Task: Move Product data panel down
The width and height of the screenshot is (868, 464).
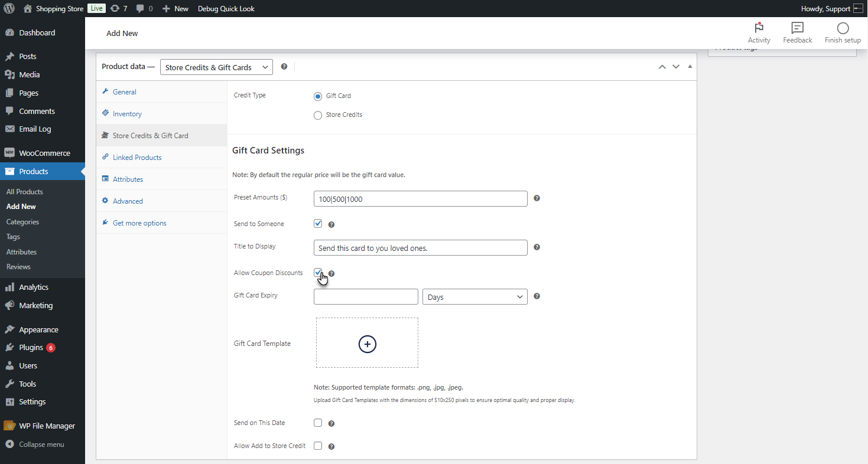Action: click(676, 67)
